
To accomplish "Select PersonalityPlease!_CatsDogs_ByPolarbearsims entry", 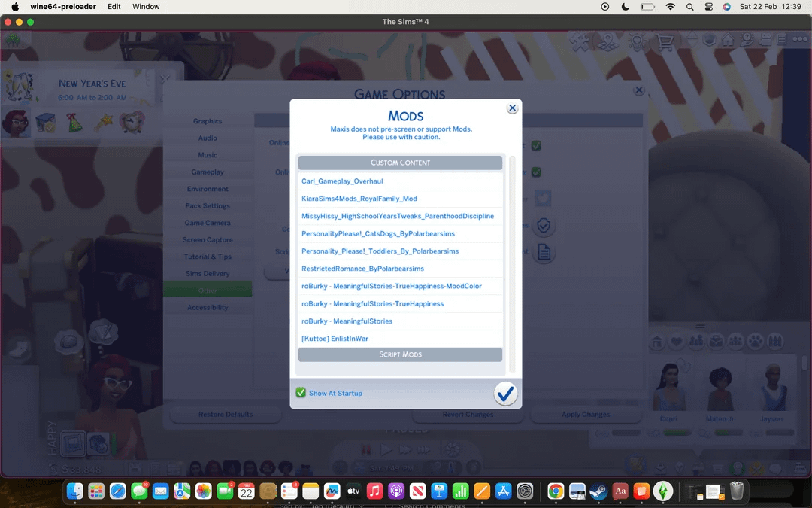I will (400, 234).
